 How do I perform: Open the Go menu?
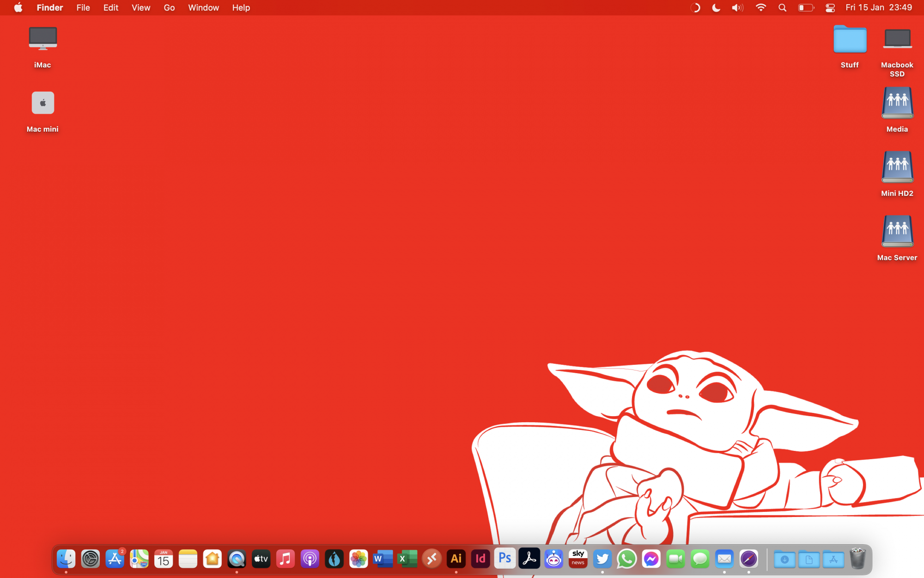(169, 7)
